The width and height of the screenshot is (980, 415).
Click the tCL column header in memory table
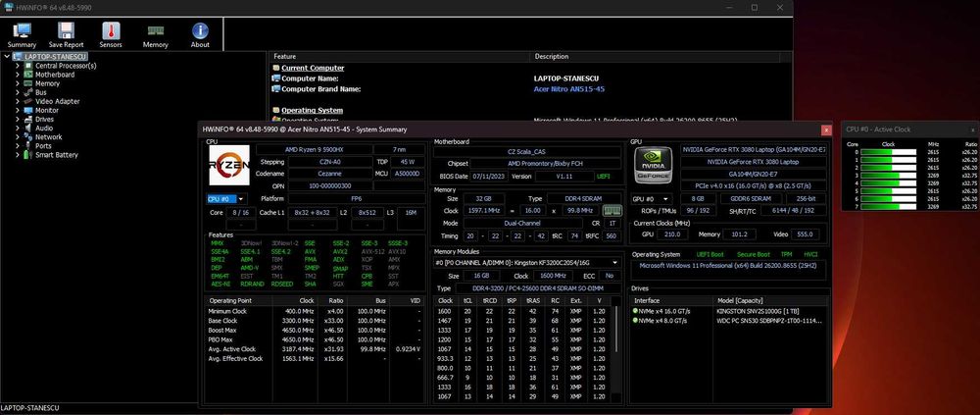467,300
